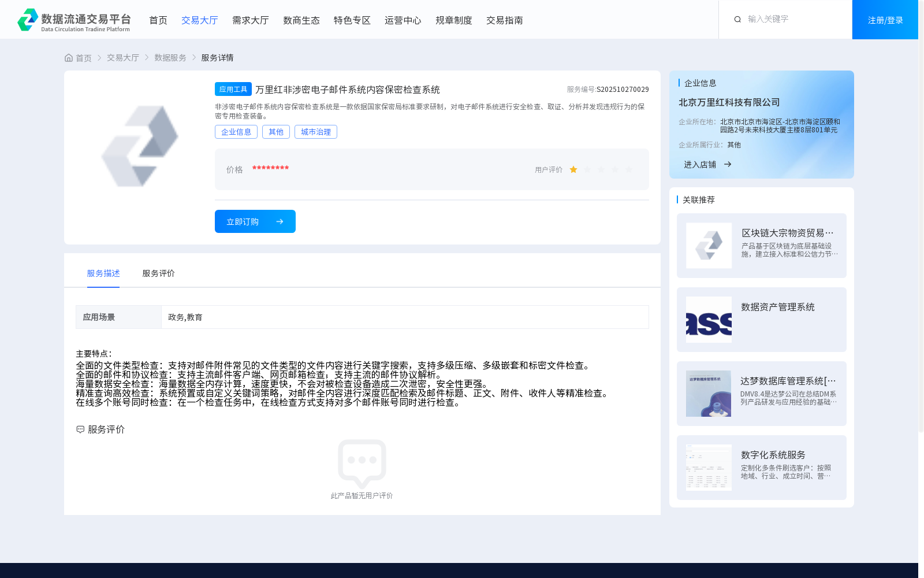Click the 数据资产管理系统 card thumbnail

coord(709,320)
